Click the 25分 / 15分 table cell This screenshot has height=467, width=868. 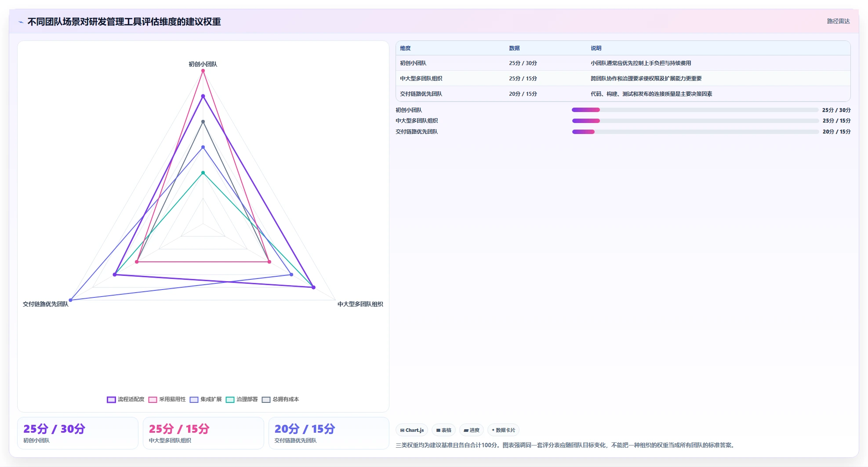point(523,79)
